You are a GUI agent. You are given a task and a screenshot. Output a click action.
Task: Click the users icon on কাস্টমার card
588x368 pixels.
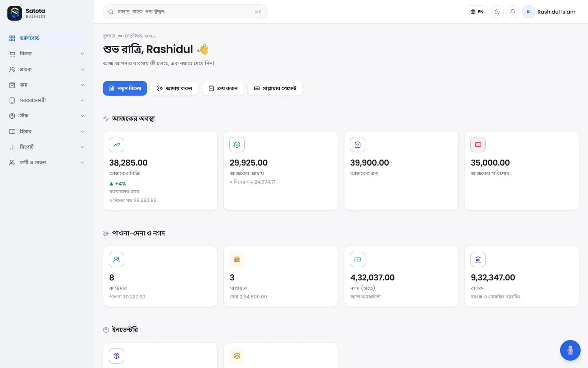point(116,259)
